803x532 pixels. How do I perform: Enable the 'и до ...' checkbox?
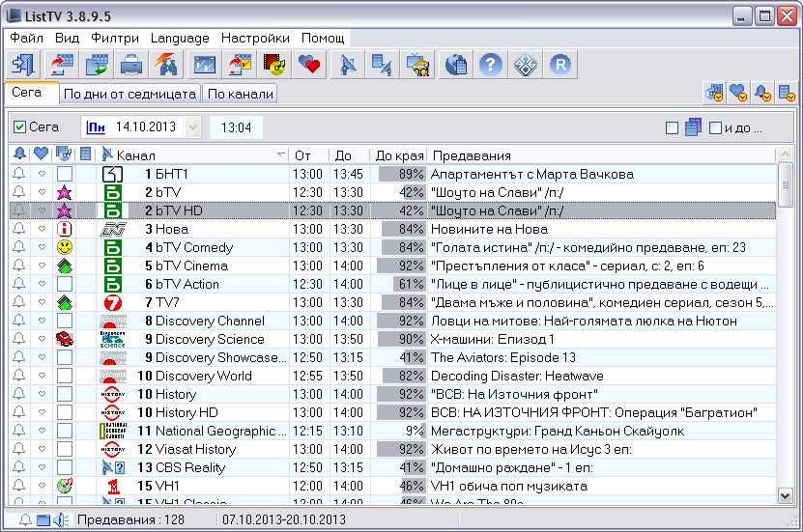pyautogui.click(x=715, y=127)
